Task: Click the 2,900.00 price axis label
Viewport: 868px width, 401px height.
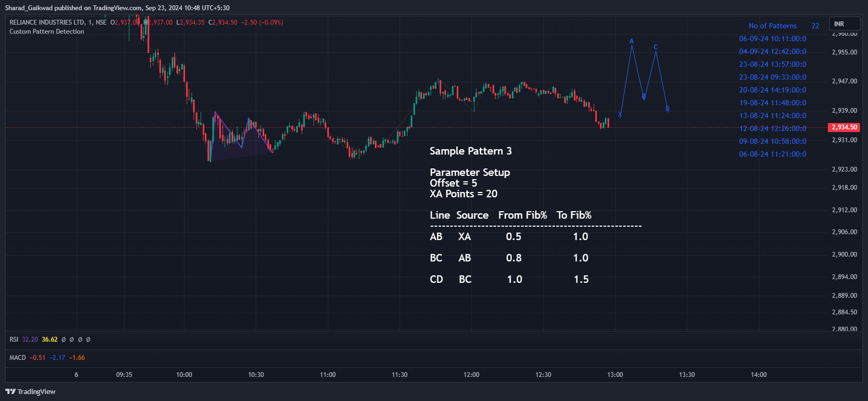Action: tap(844, 255)
